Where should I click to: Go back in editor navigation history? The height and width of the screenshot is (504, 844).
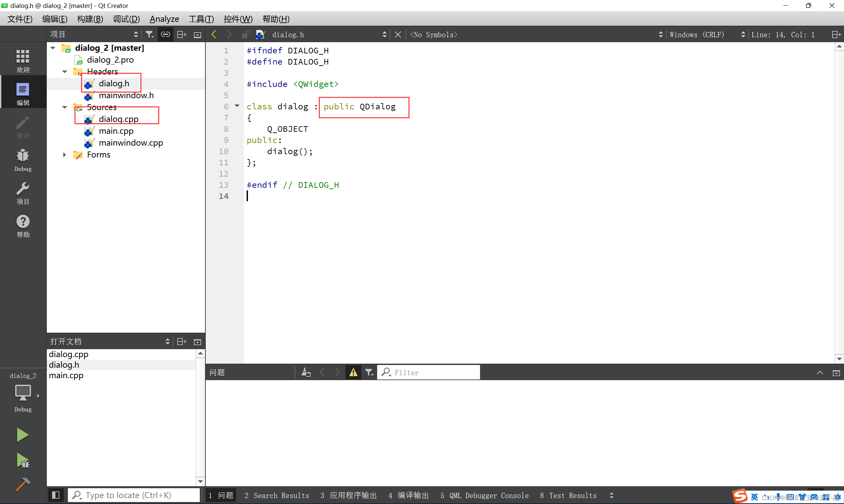tap(214, 35)
